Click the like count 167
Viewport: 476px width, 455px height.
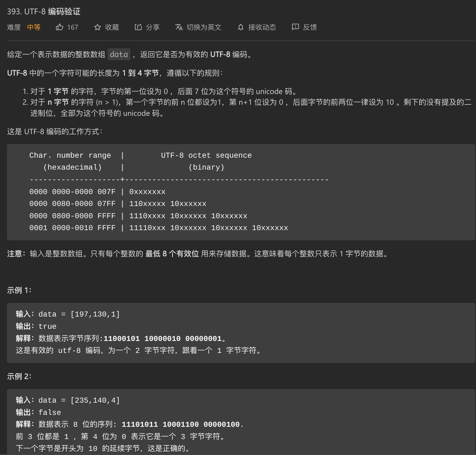pos(72,27)
